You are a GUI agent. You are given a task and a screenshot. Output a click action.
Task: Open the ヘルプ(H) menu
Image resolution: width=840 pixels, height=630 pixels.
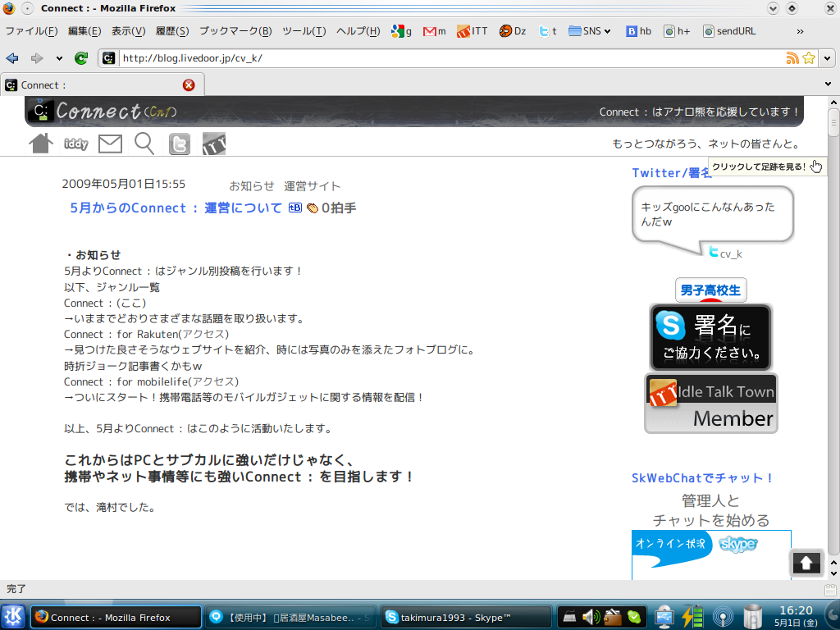point(358,31)
